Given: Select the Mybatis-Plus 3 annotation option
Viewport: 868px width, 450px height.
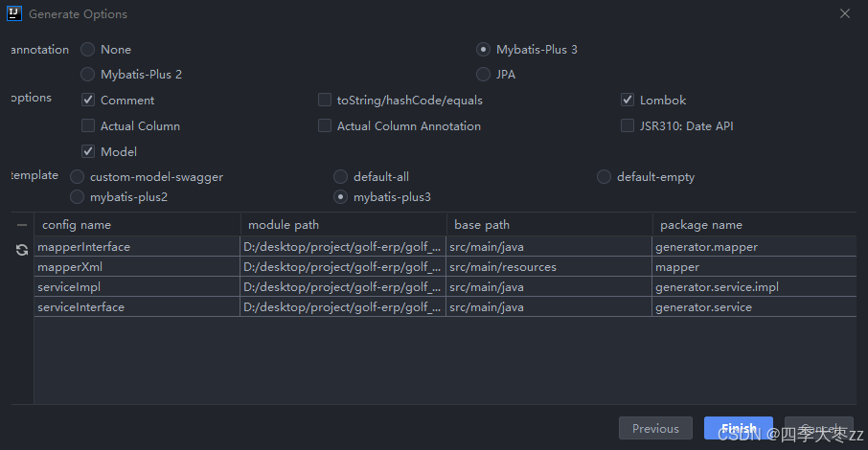Looking at the screenshot, I should [483, 49].
